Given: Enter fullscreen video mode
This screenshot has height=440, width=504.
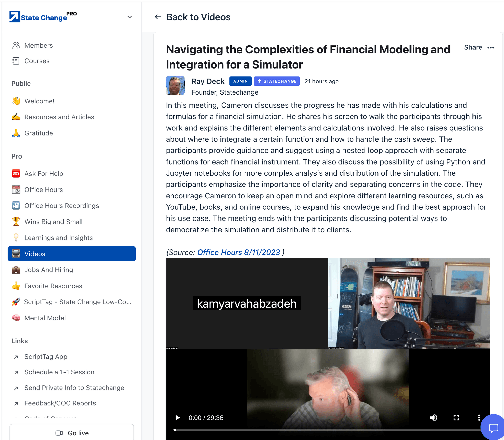Looking at the screenshot, I should pos(456,418).
